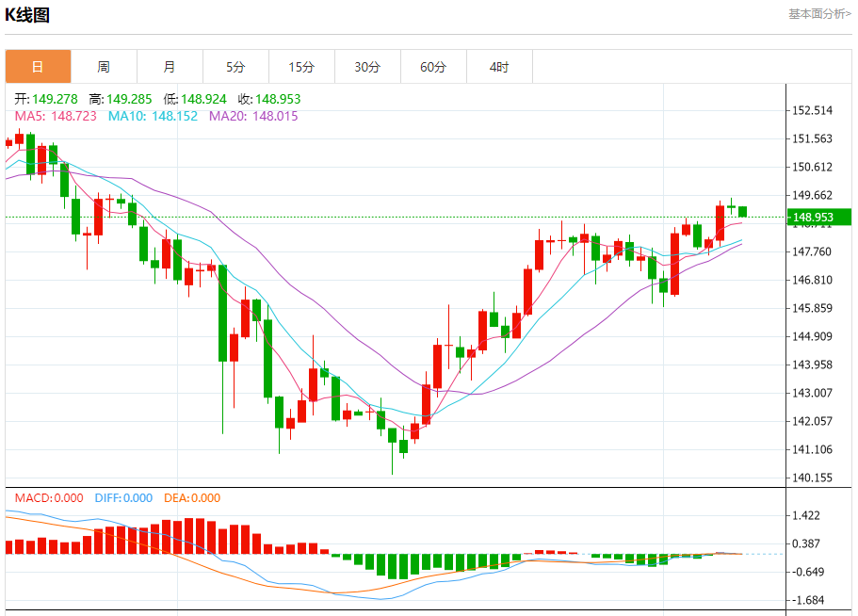Click the MA5 148.723 legend label

[56, 116]
